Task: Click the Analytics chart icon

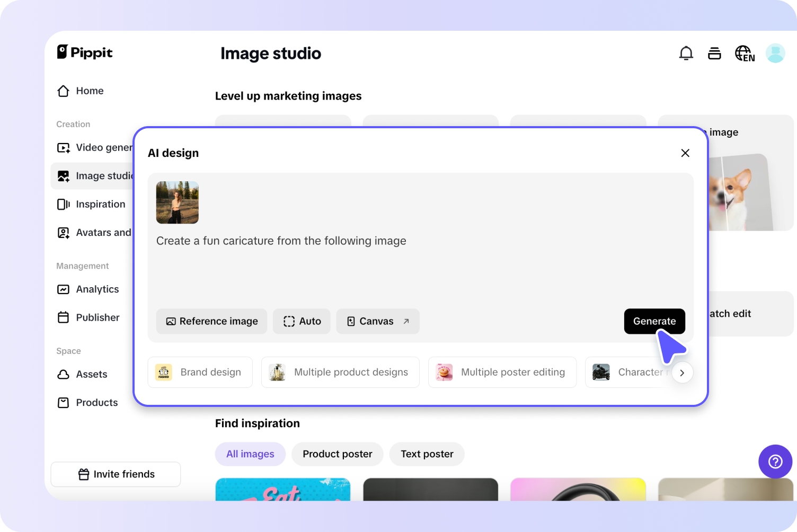Action: tap(64, 289)
